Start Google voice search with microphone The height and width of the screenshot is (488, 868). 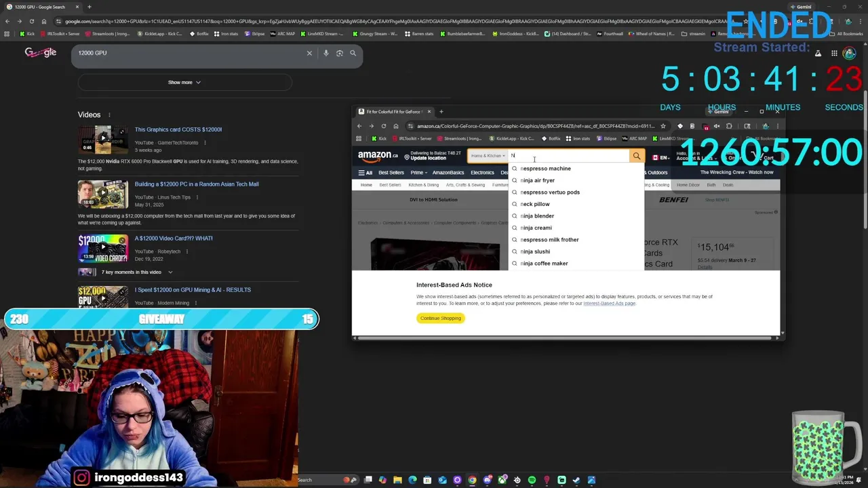[x=325, y=53]
